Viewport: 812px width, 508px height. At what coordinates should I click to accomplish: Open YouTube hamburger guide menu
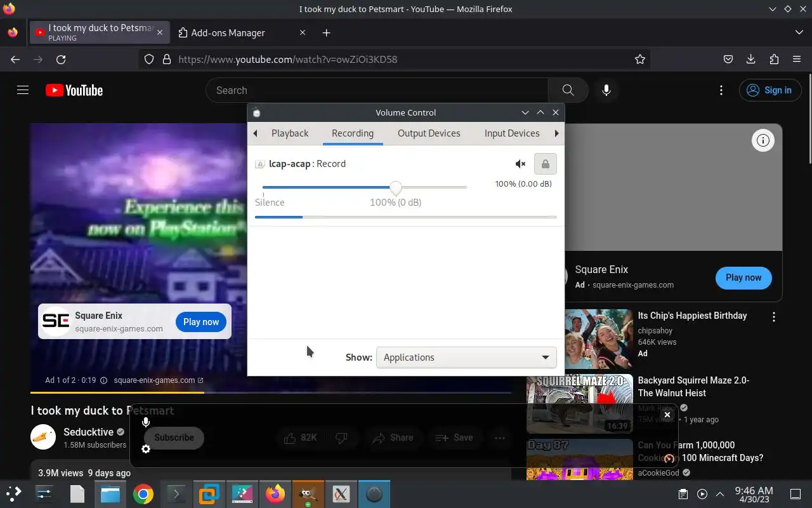23,90
